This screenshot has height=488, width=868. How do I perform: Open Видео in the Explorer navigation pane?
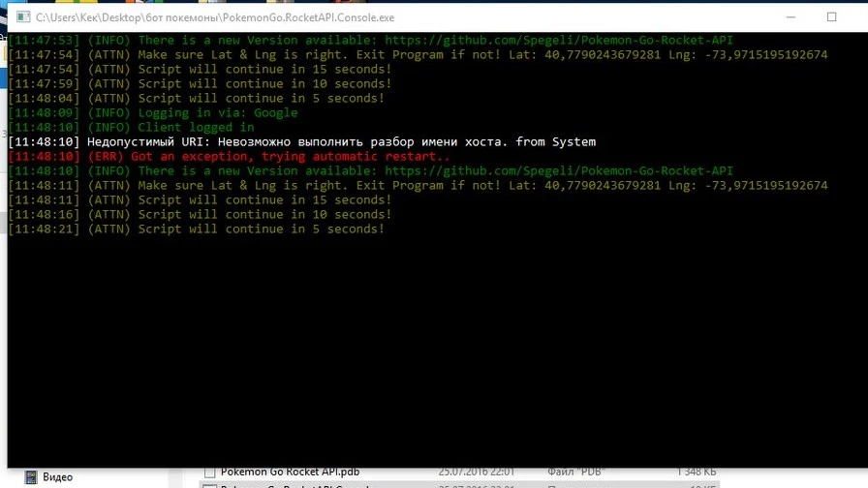[x=57, y=477]
